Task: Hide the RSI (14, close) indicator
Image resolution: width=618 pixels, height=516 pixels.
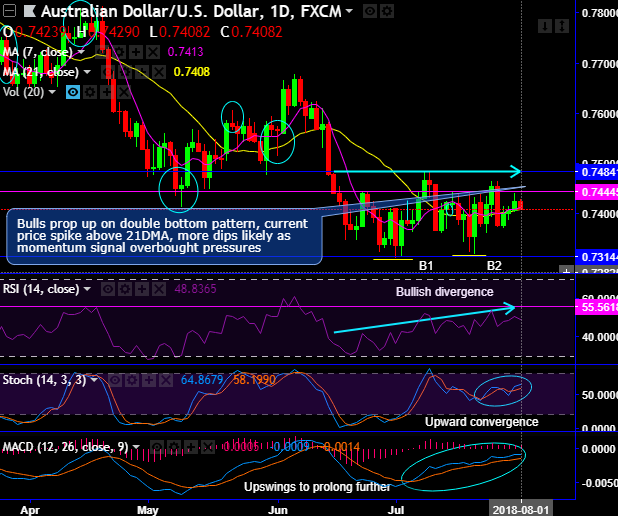Action: tap(108, 289)
